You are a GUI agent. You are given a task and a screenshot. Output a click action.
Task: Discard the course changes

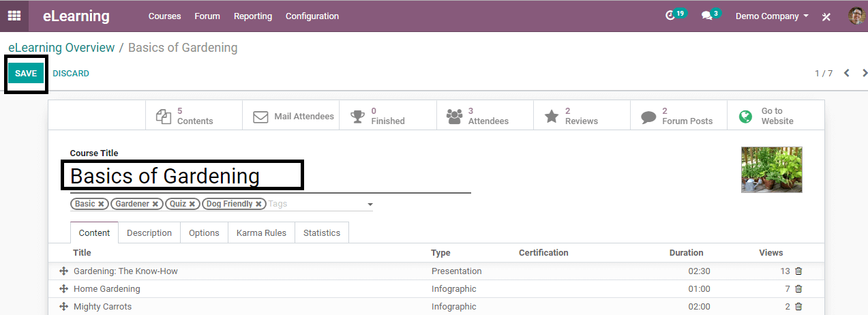71,74
